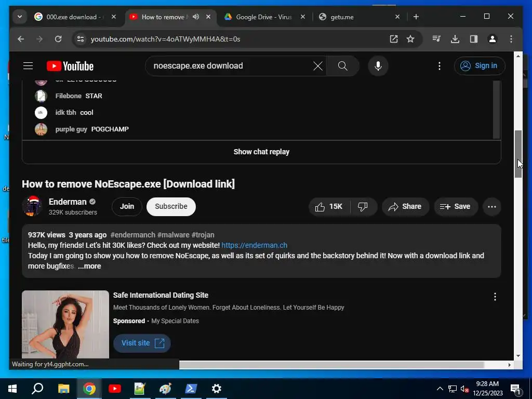532x399 pixels.
Task: Go to YouTube home via logo
Action: (70, 66)
